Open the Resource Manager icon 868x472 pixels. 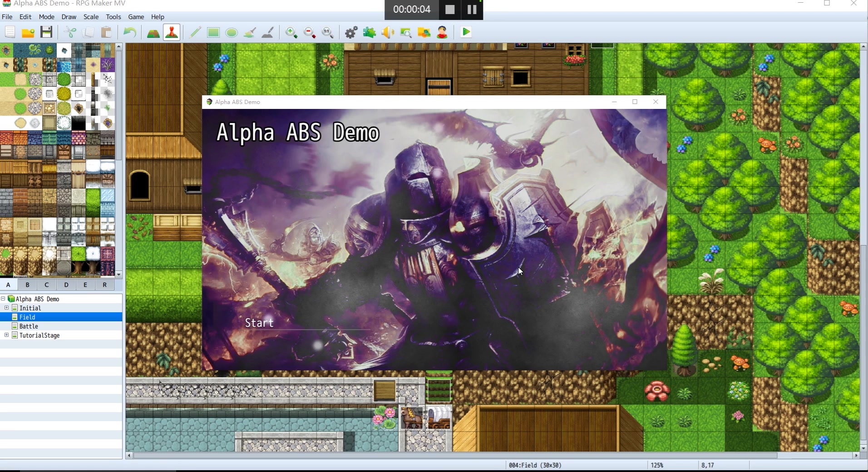424,32
